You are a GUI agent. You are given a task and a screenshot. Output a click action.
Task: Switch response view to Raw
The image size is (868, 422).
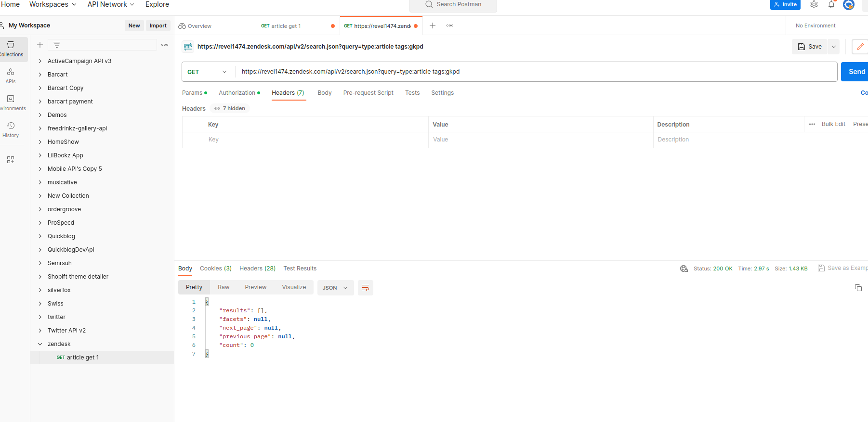coord(224,287)
